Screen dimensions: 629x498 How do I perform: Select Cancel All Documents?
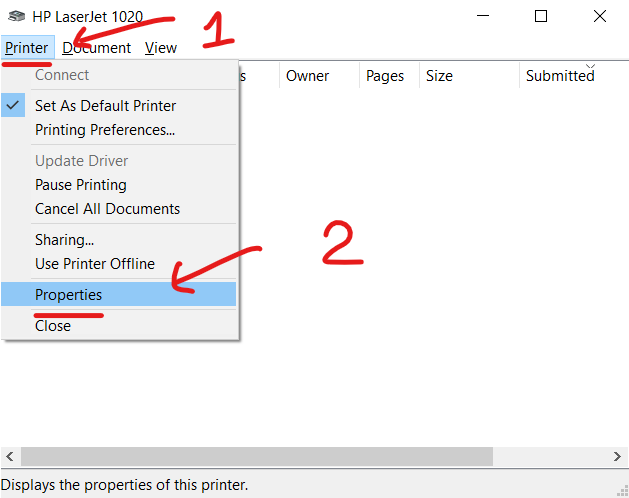pos(107,208)
